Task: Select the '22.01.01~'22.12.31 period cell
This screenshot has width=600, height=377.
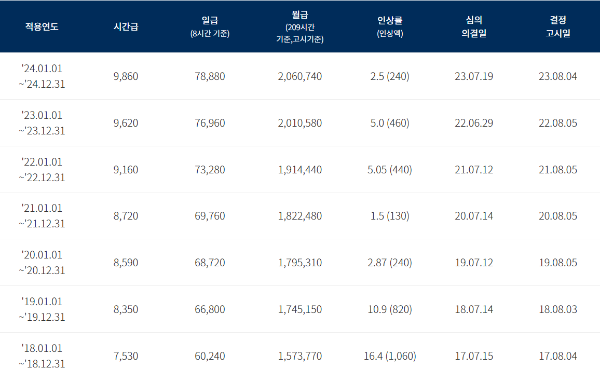Action: (42, 170)
